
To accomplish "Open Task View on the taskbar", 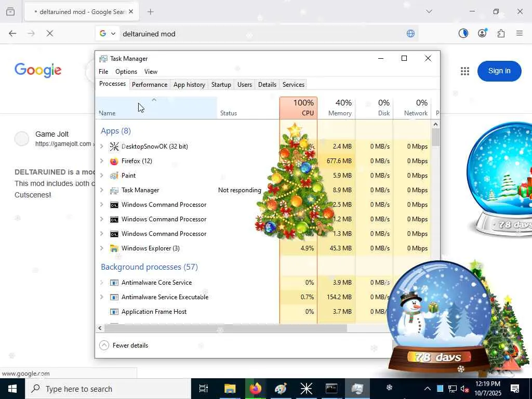I will 204,389.
